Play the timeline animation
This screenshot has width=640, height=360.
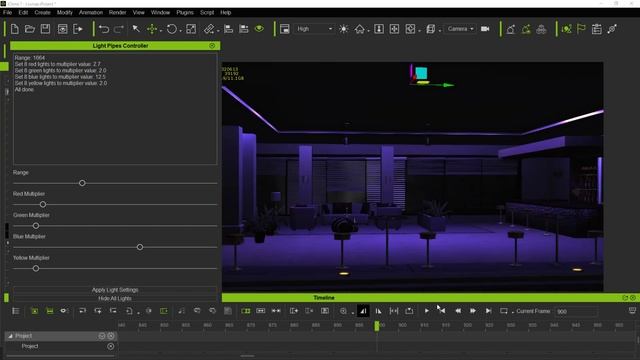(x=427, y=311)
